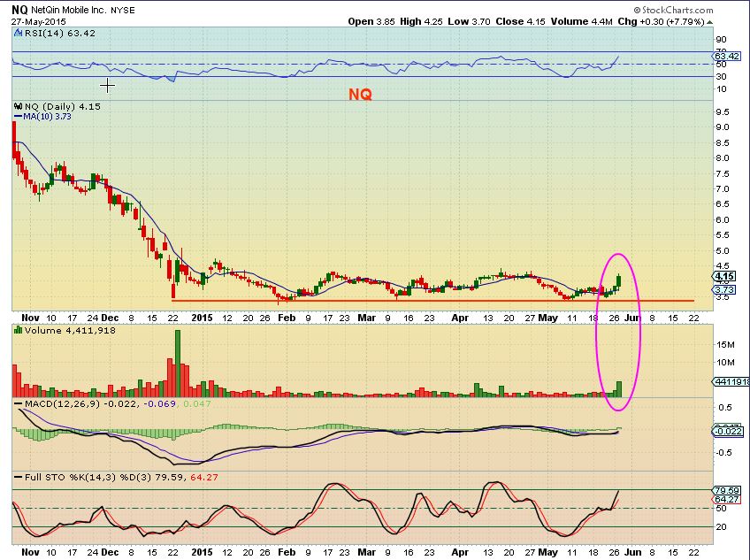This screenshot has height=560, width=750.
Task: Click the NYSE exchange label
Action: 122,10
